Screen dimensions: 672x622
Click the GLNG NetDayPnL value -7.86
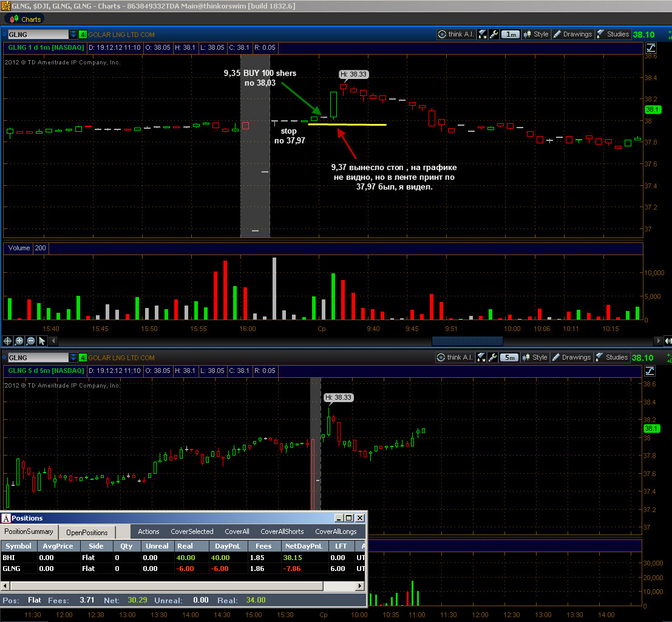pyautogui.click(x=292, y=569)
